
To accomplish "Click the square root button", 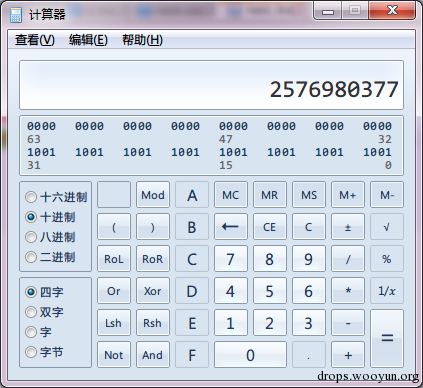I will [387, 227].
